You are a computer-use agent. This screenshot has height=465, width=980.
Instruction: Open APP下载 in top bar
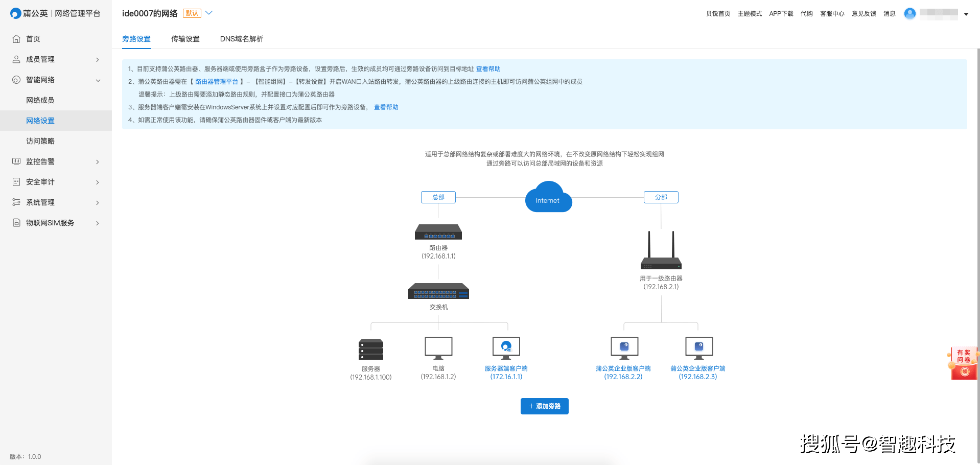click(781, 14)
